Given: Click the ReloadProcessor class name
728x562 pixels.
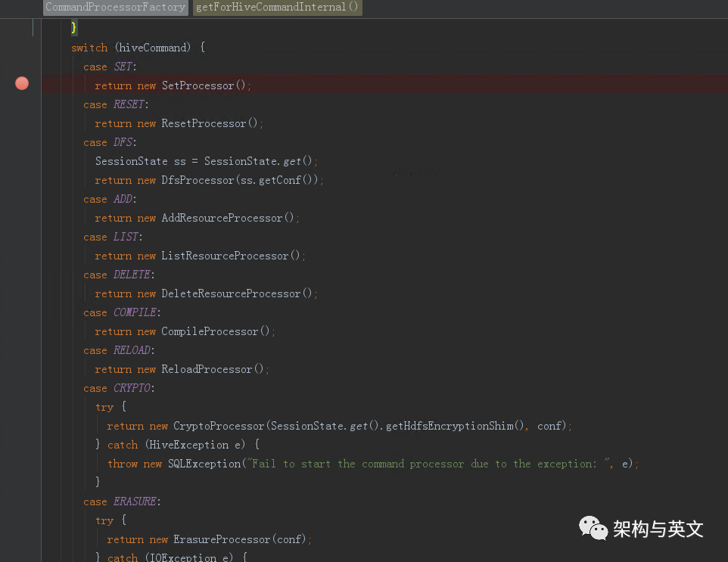Looking at the screenshot, I should (x=207, y=369).
